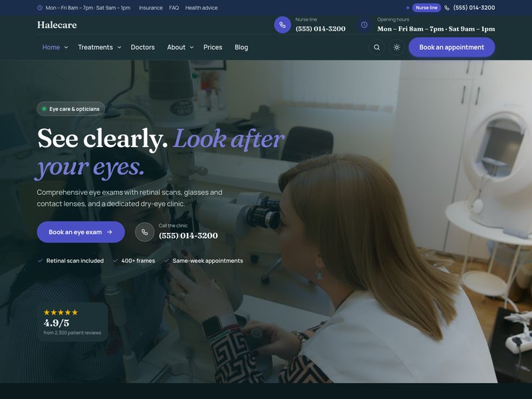
Task: Open the Blog page
Action: coord(241,47)
